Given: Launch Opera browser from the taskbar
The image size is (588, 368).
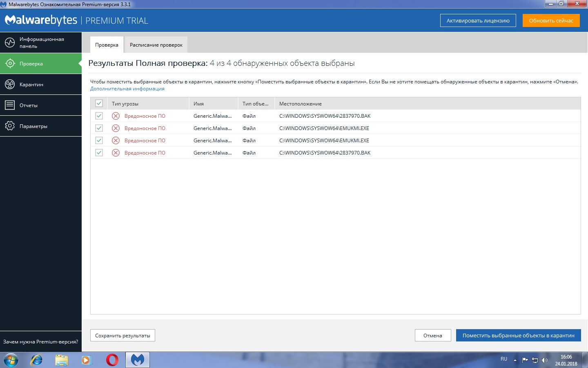Looking at the screenshot, I should 112,360.
